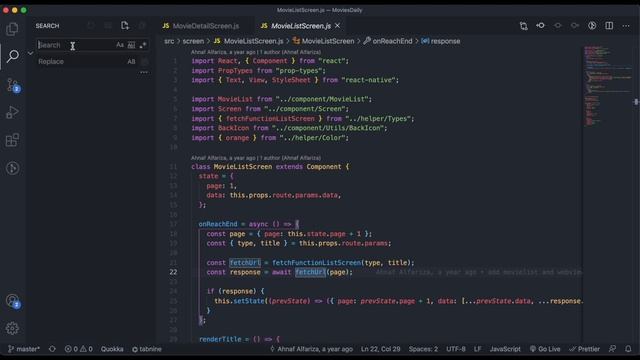The height and width of the screenshot is (360, 640).
Task: Open changes with next revision icon
Action: click(575, 26)
